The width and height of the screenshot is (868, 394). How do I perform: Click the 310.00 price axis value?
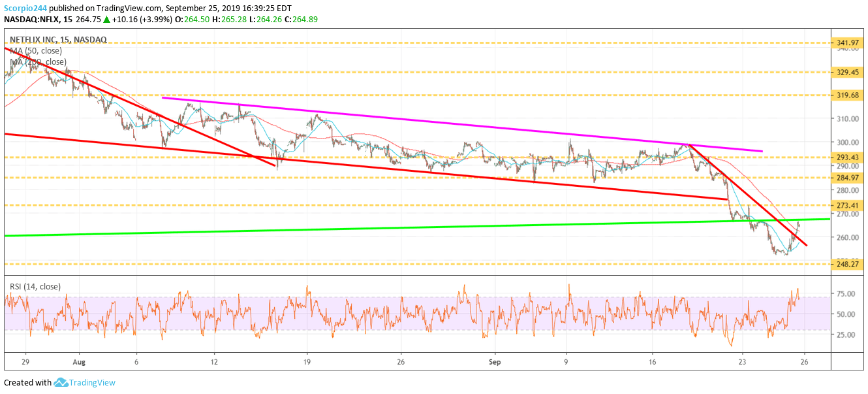(x=846, y=119)
